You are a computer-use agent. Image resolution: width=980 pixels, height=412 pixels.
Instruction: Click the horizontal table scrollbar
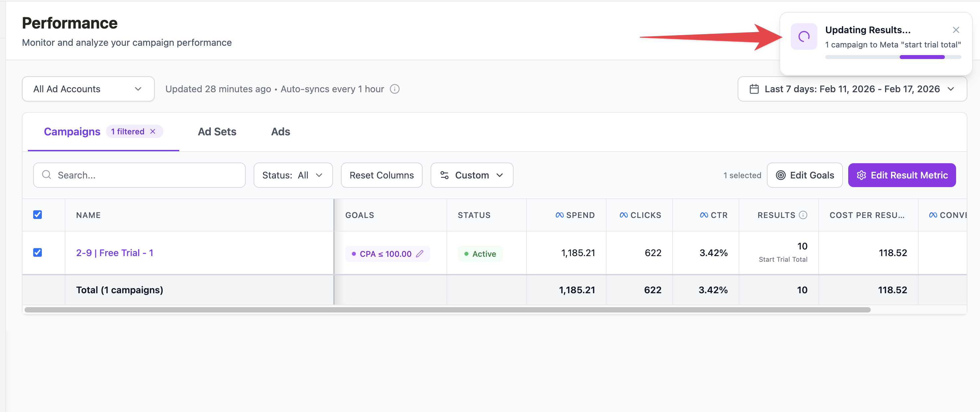447,310
